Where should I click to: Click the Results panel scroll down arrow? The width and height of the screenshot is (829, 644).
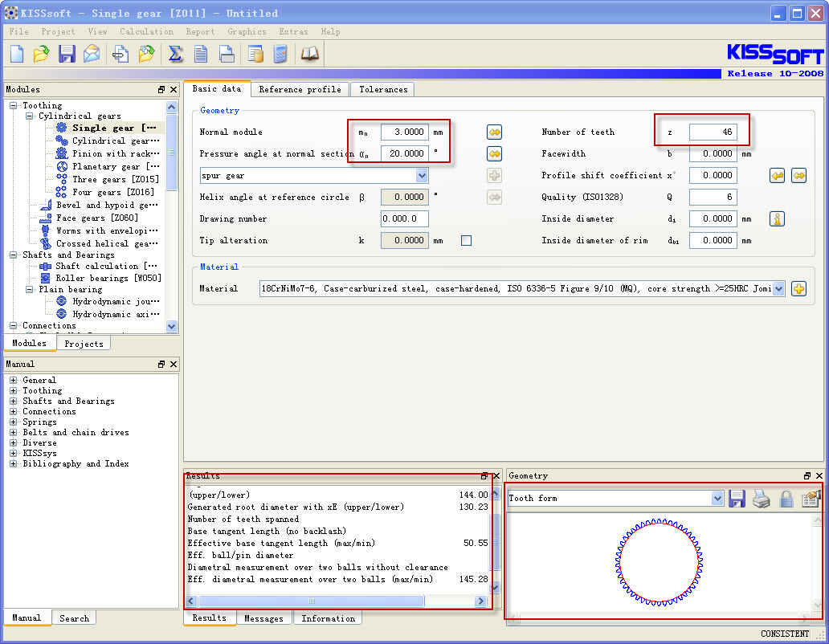click(x=494, y=588)
